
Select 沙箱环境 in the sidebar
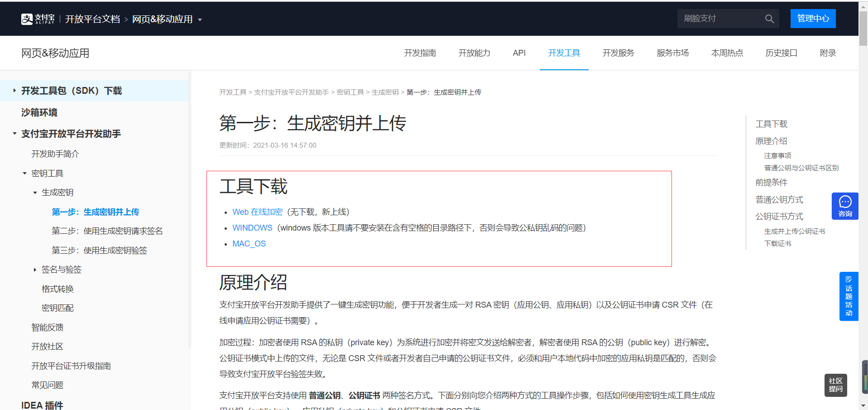[39, 112]
